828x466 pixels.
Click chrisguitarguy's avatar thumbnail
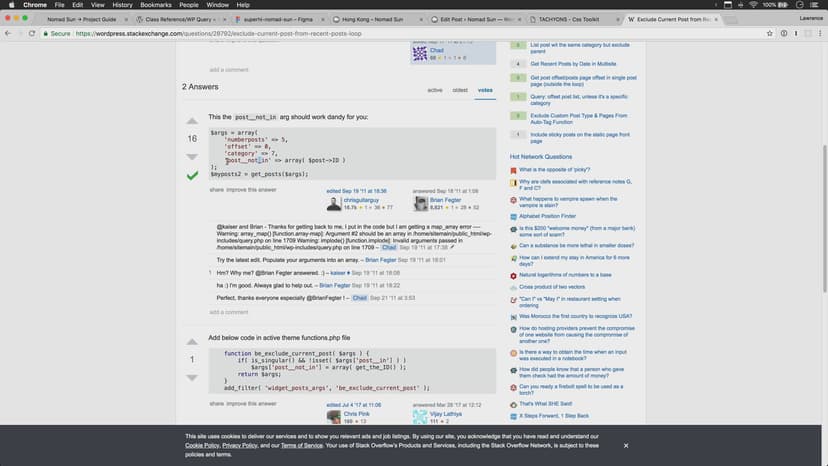pos(335,204)
